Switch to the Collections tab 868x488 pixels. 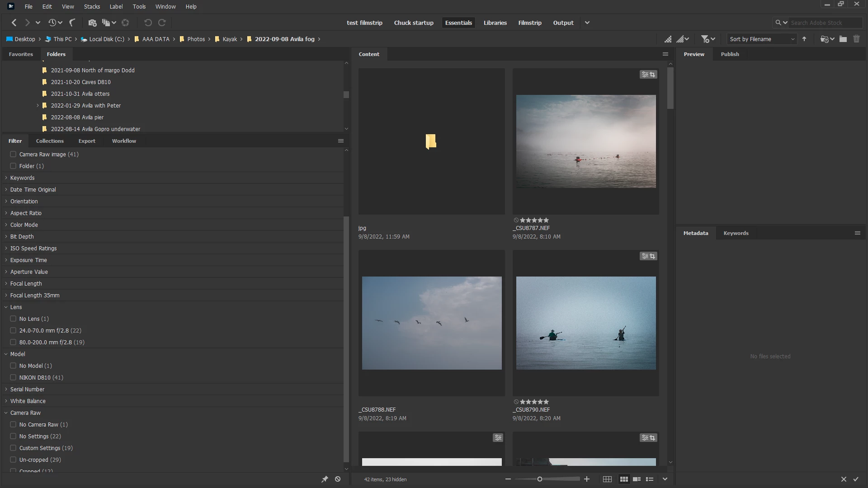click(x=50, y=141)
